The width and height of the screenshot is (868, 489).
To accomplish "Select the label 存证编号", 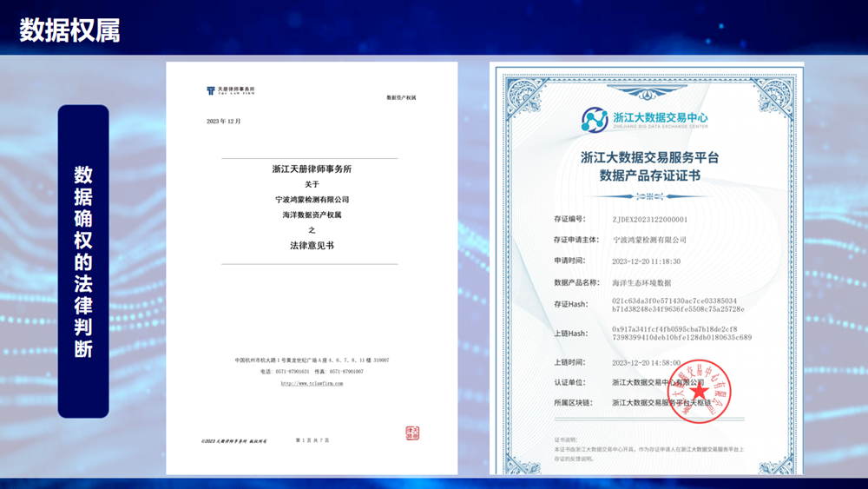I will click(569, 219).
